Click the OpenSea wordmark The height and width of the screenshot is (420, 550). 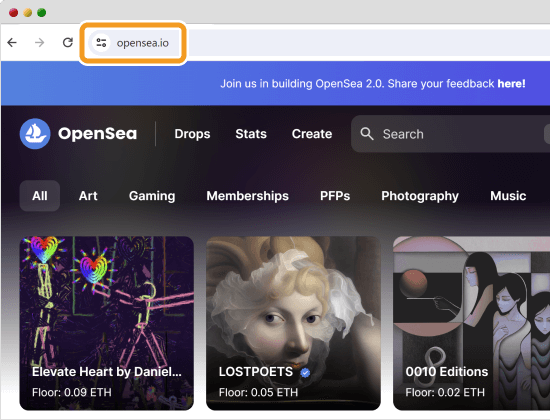pos(98,134)
